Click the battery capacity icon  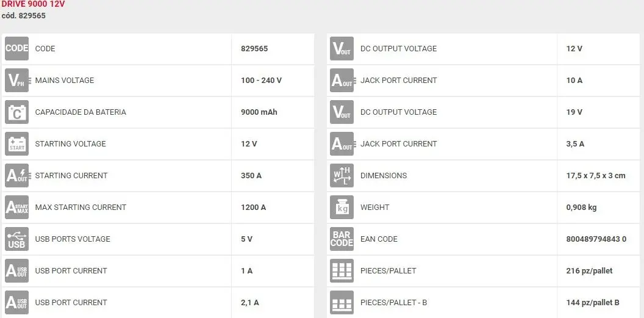[x=17, y=112]
